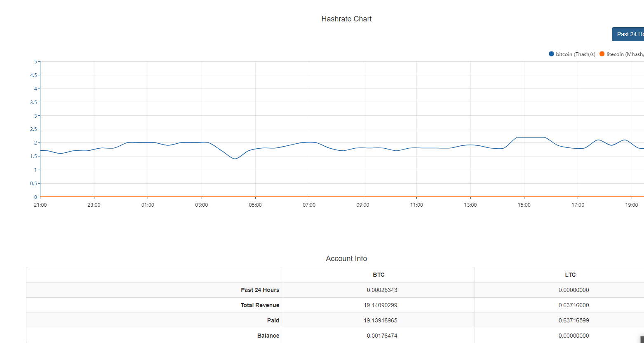Click the bitcoin line plateau just after 15:00
This screenshot has height=343, width=644.
532,137
